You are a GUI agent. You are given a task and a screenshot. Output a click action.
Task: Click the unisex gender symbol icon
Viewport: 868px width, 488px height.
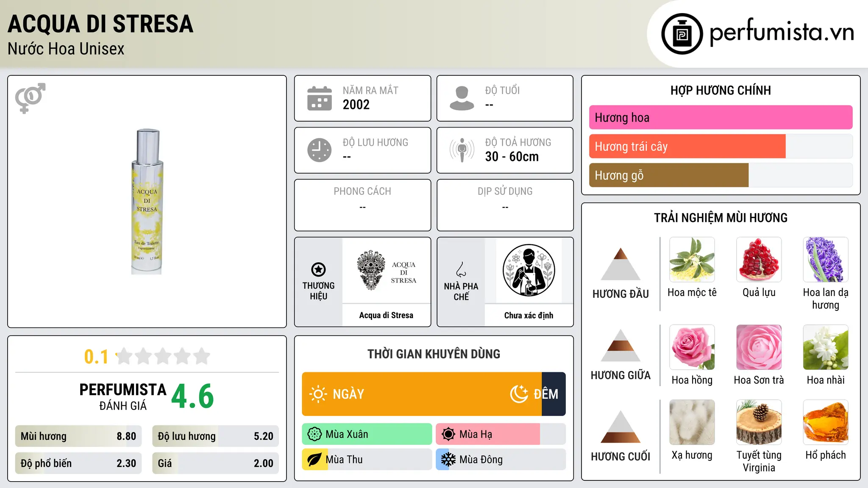point(30,98)
